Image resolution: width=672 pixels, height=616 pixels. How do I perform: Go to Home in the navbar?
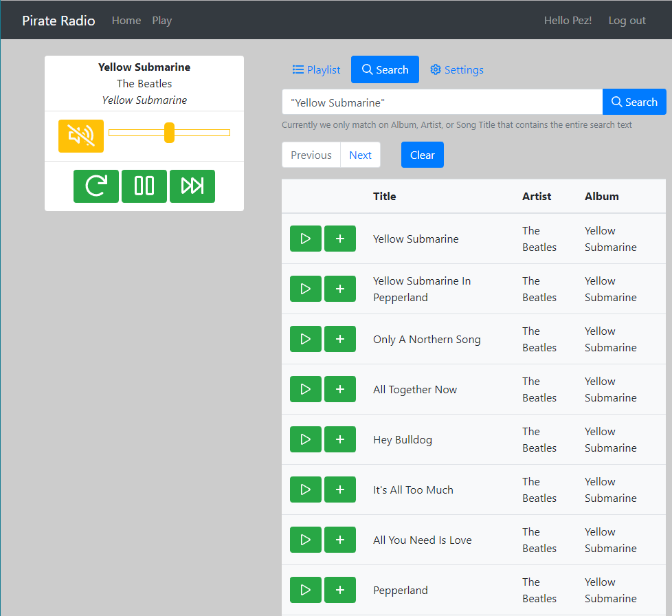[x=126, y=21]
